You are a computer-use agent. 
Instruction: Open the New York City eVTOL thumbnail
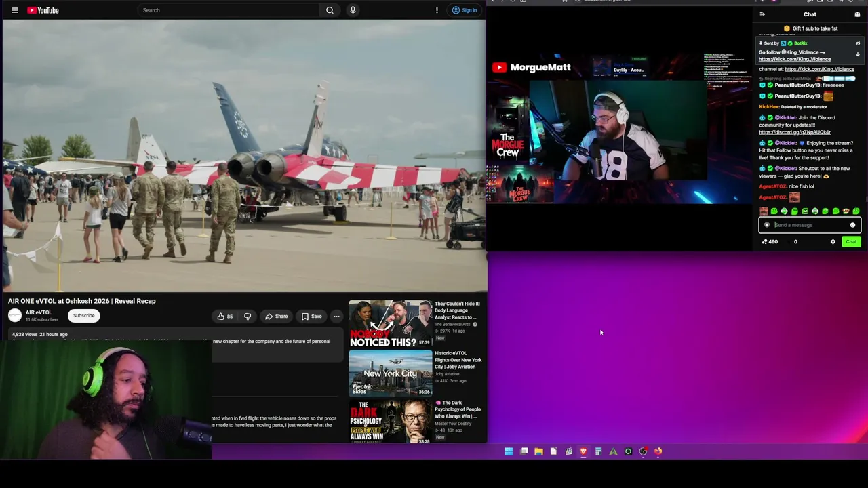coord(390,373)
